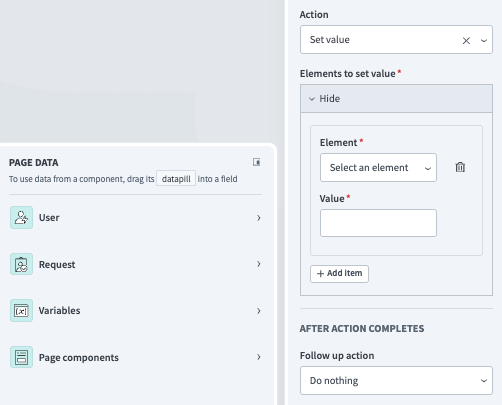Collapse the Page Data panel icon
The width and height of the screenshot is (502, 405).
(256, 162)
